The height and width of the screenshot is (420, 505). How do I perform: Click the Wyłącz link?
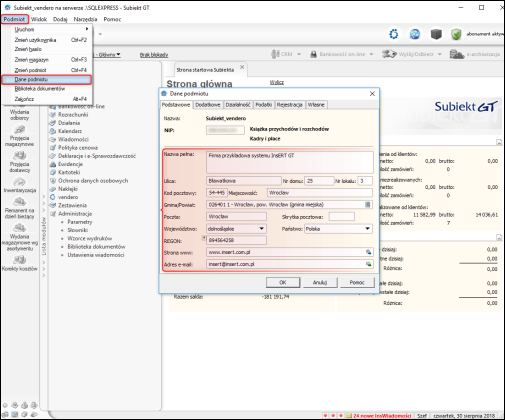point(277,82)
